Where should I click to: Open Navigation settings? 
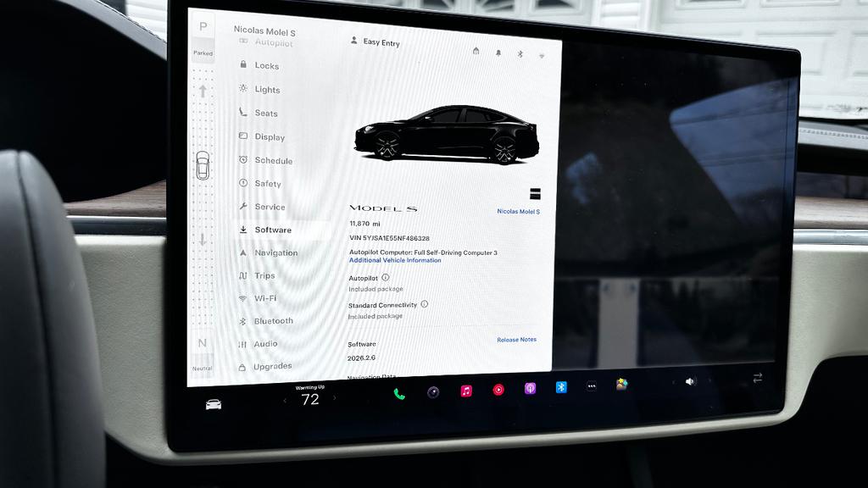point(269,252)
